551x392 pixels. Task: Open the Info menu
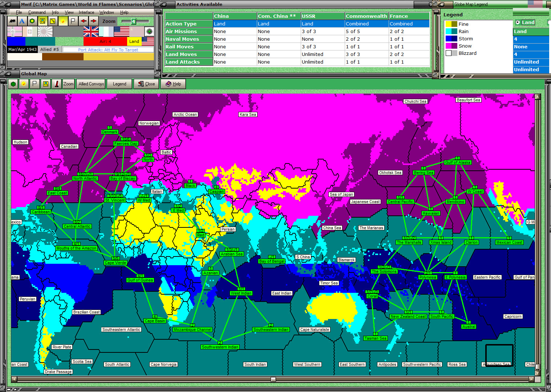click(55, 12)
